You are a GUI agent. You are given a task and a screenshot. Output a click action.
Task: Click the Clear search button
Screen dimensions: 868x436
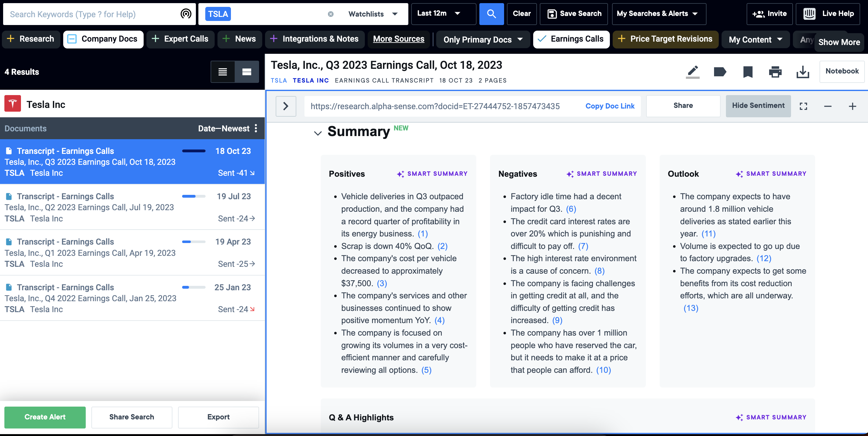click(522, 14)
